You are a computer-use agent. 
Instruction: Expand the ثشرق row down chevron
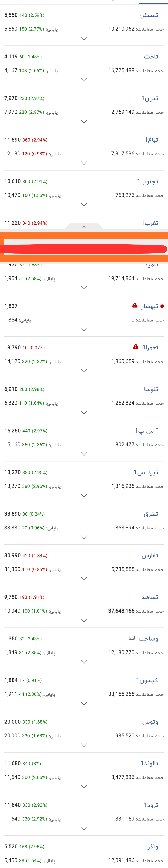(x=84, y=537)
